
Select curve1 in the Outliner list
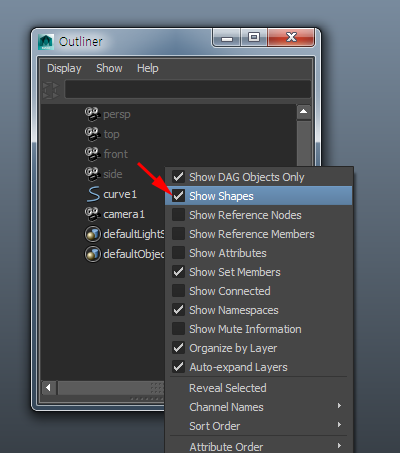[x=120, y=194]
